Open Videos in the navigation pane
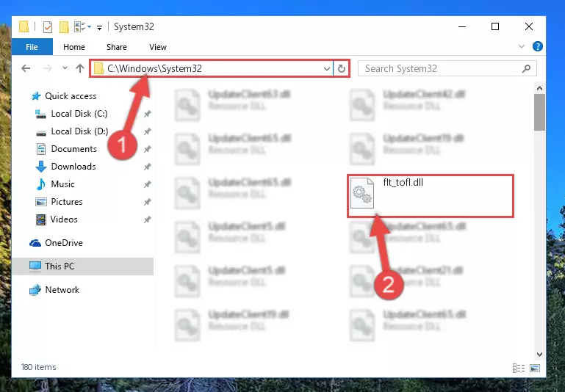 [x=64, y=219]
